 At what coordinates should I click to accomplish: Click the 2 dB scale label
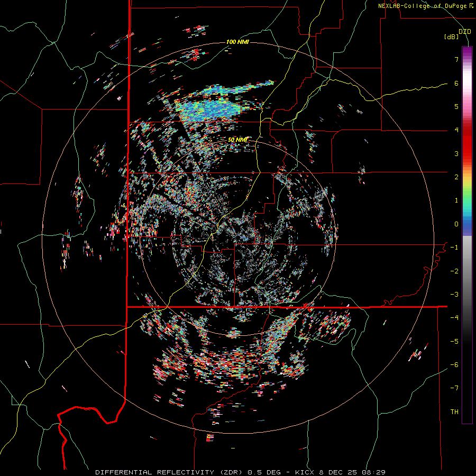click(x=456, y=177)
